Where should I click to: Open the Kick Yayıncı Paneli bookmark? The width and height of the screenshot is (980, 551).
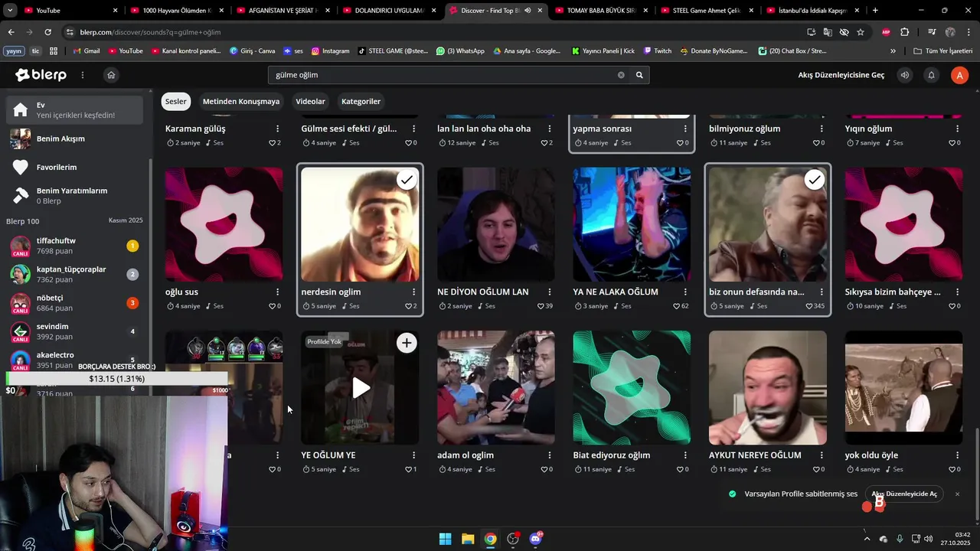tap(603, 51)
